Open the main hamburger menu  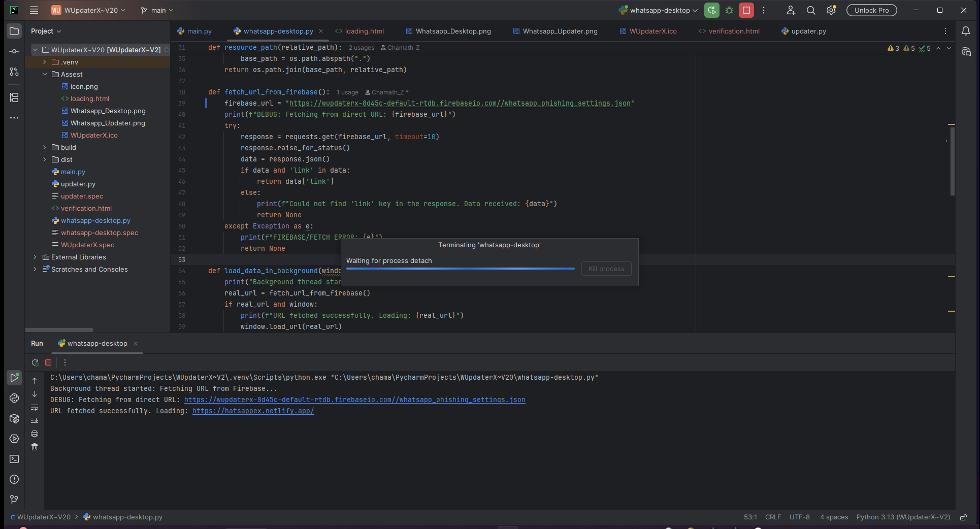(34, 10)
